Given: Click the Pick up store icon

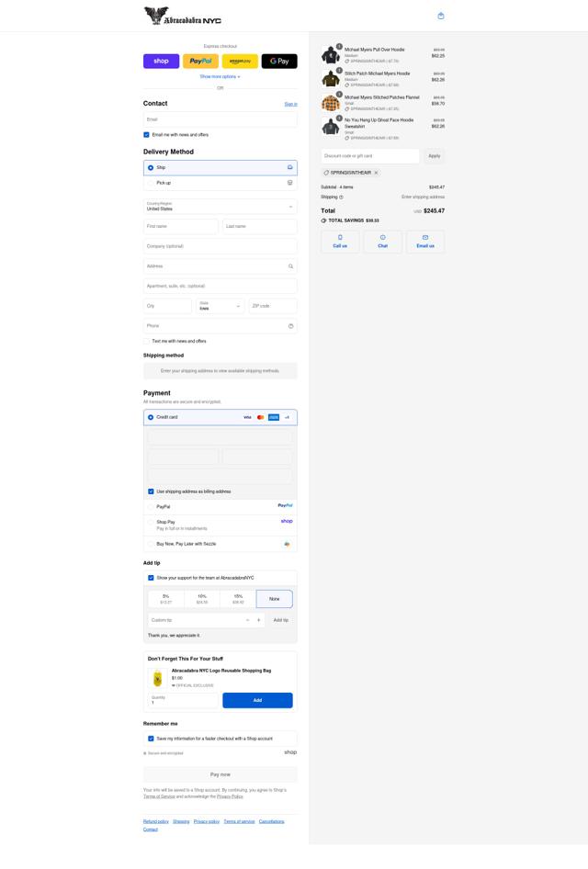Looking at the screenshot, I should (x=289, y=183).
